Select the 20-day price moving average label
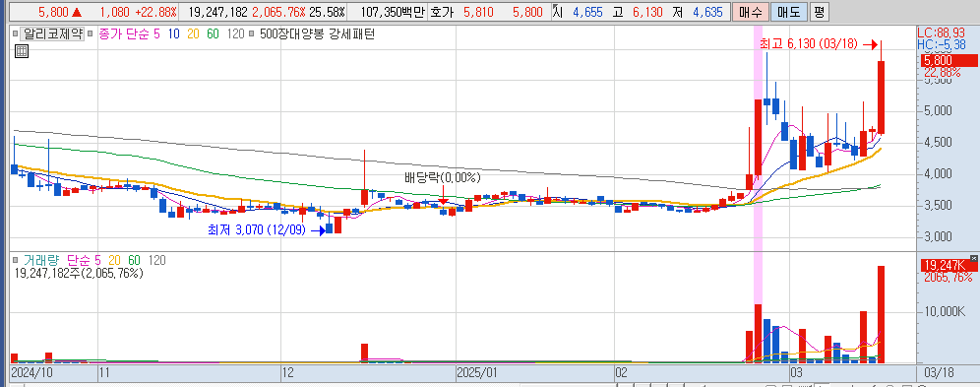 (x=193, y=34)
